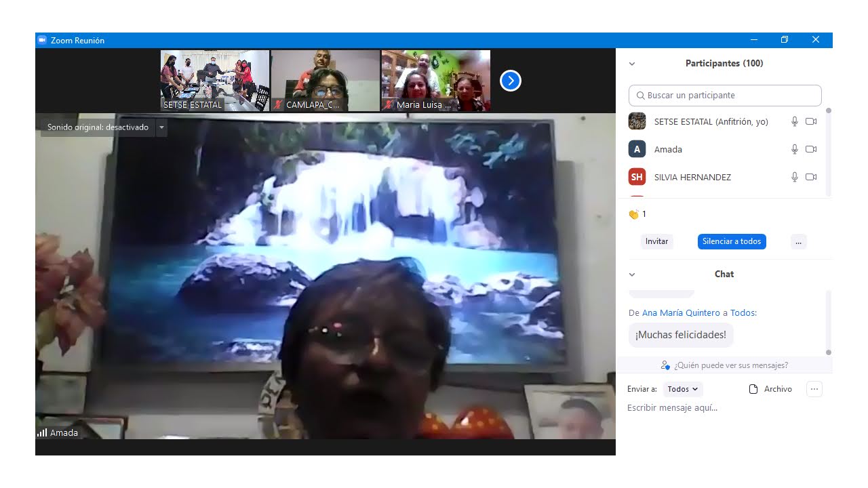
Task: Click Silenciar a todos button
Action: 732,241
